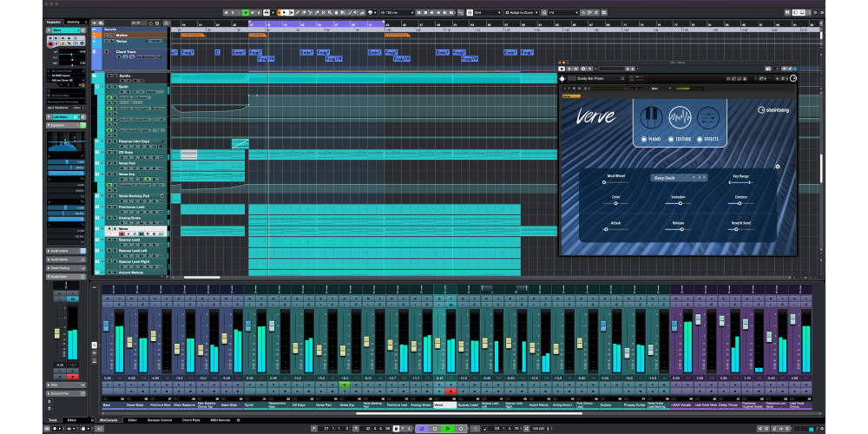Adjust the Mod Wheel slider in Verve

[615, 182]
